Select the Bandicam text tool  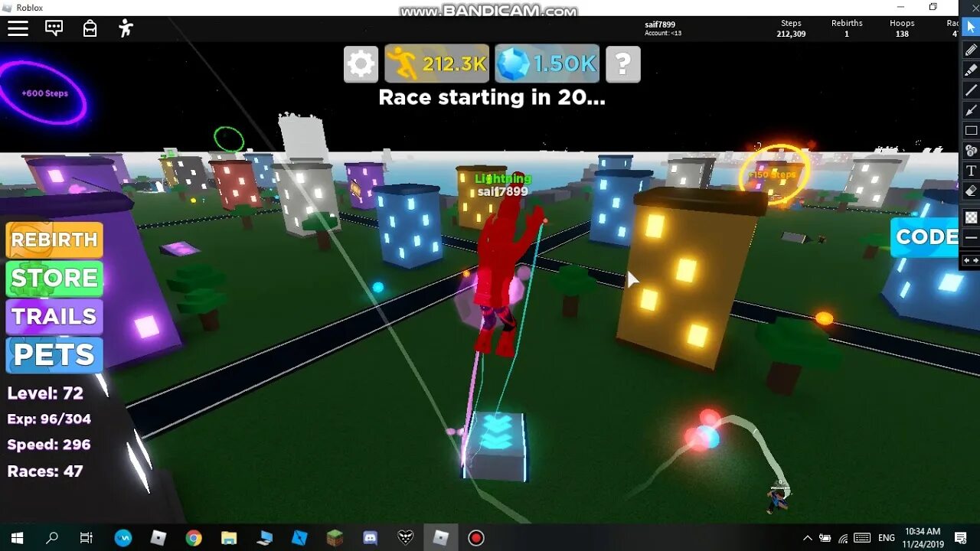coord(971,170)
